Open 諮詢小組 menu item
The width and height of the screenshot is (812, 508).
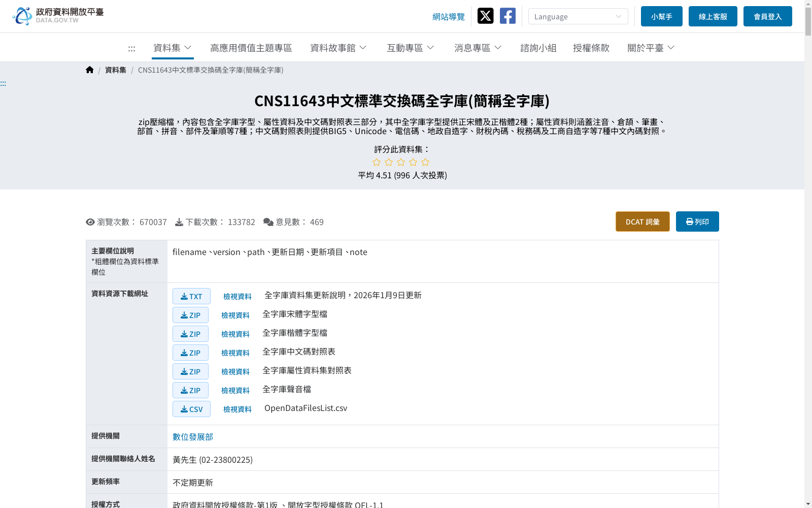pyautogui.click(x=538, y=48)
